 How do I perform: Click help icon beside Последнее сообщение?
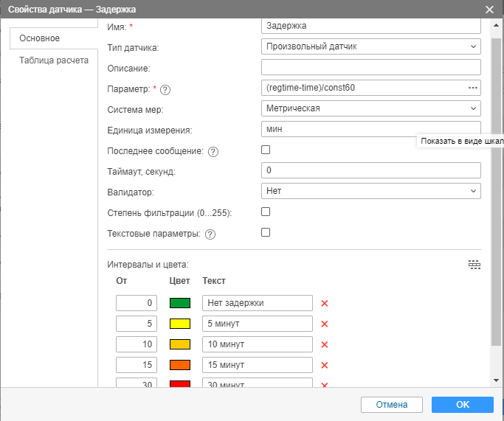pyautogui.click(x=213, y=152)
